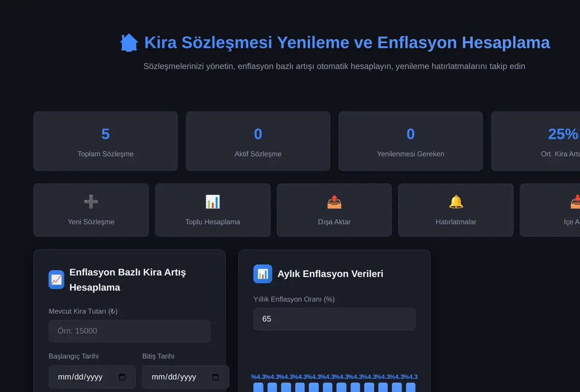
Task: Click the bar chart icon beside Aylık Enflasyon Verileri
Action: [263, 274]
